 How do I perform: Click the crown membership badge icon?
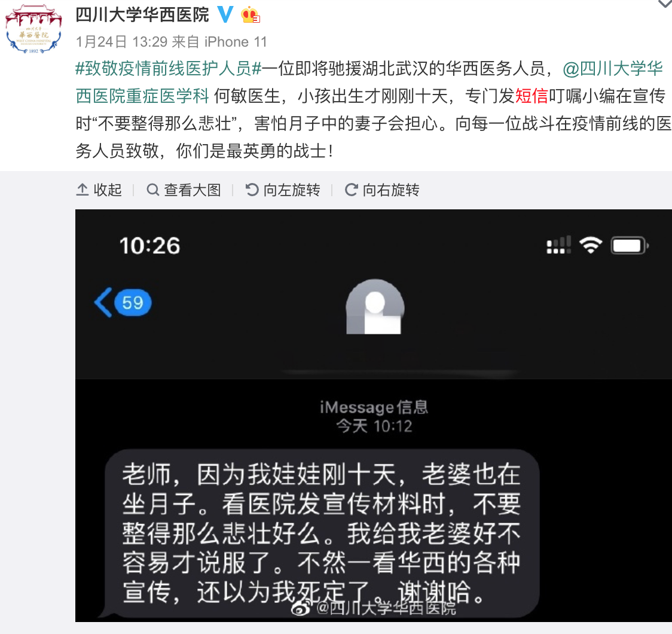251,16
